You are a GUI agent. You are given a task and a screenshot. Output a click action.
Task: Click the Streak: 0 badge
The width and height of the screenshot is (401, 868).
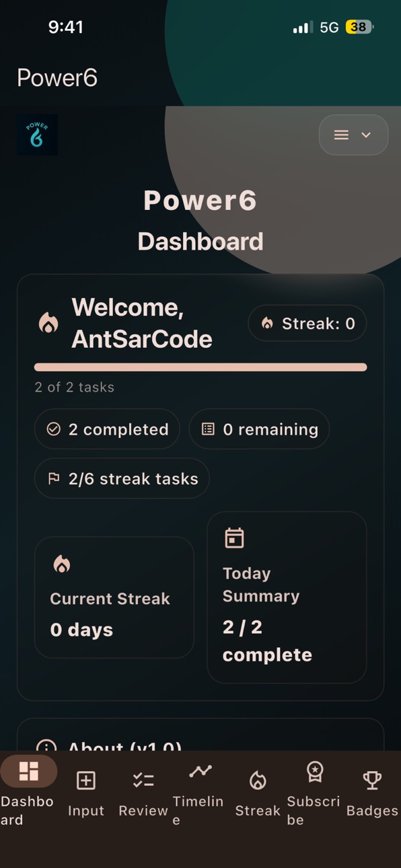tap(307, 324)
